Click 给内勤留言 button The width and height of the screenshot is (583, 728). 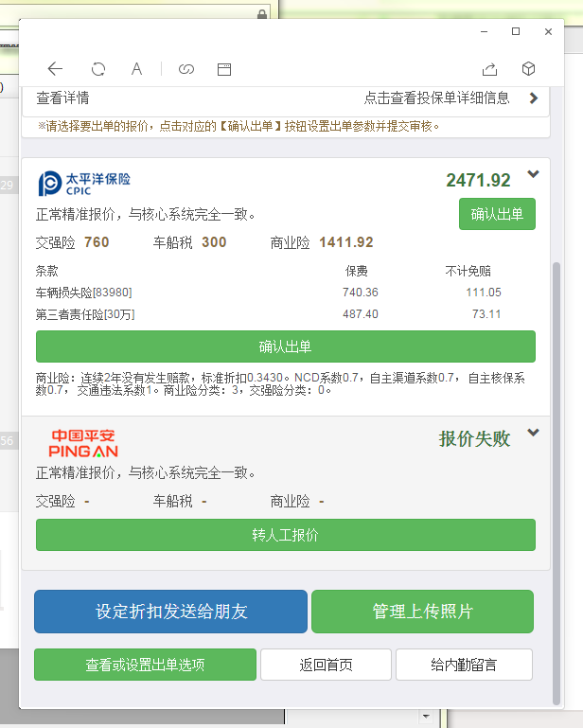[464, 665]
